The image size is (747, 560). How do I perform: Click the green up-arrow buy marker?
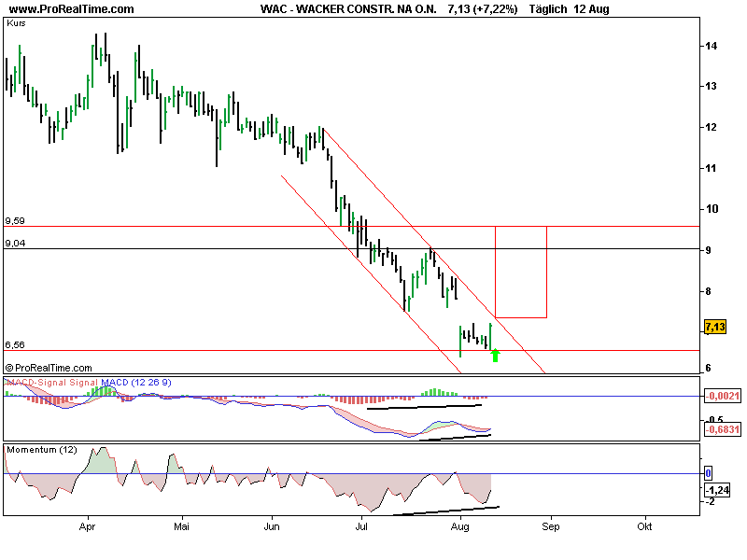(496, 356)
